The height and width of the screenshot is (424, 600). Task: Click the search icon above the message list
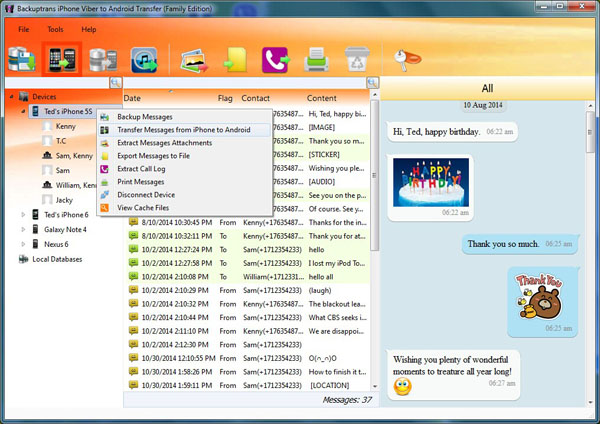click(x=372, y=82)
